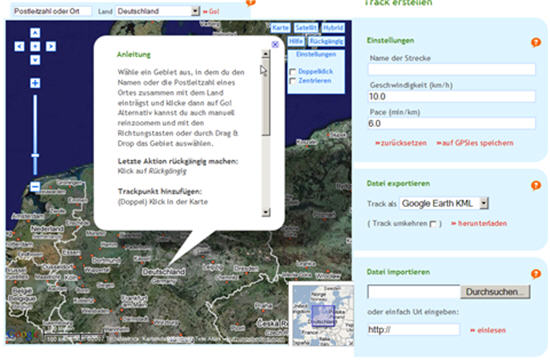Pan the map right with the arrow button

pyautogui.click(x=51, y=46)
